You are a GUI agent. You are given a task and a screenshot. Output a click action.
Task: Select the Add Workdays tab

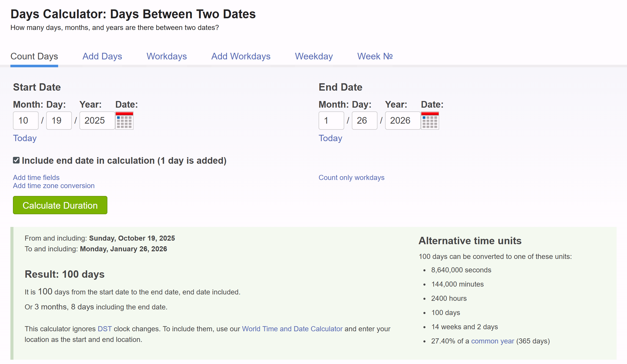tap(241, 56)
